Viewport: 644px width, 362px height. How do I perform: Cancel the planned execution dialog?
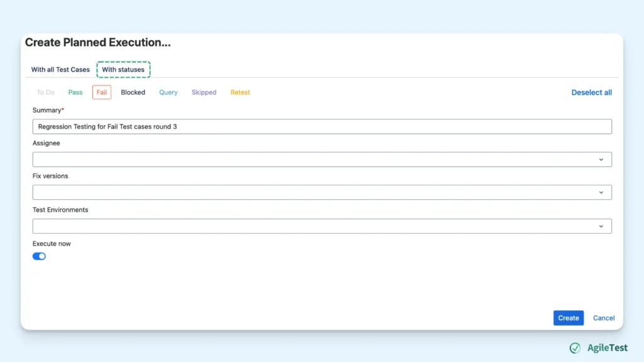pyautogui.click(x=603, y=317)
